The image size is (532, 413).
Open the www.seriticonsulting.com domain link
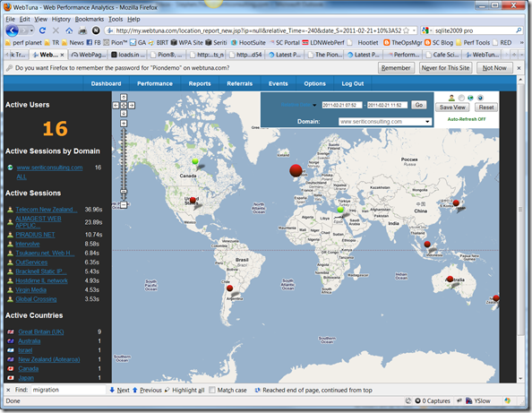(x=49, y=168)
